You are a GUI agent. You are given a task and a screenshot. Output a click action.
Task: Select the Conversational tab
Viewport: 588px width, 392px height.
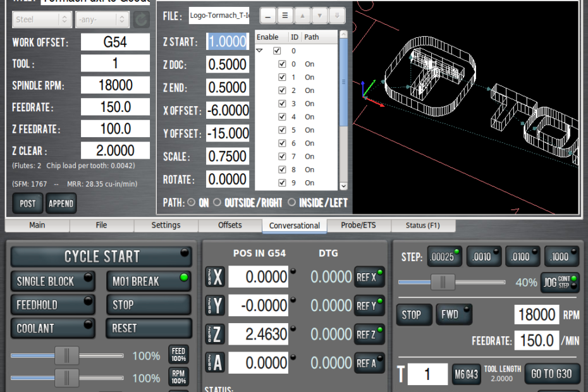(x=295, y=226)
